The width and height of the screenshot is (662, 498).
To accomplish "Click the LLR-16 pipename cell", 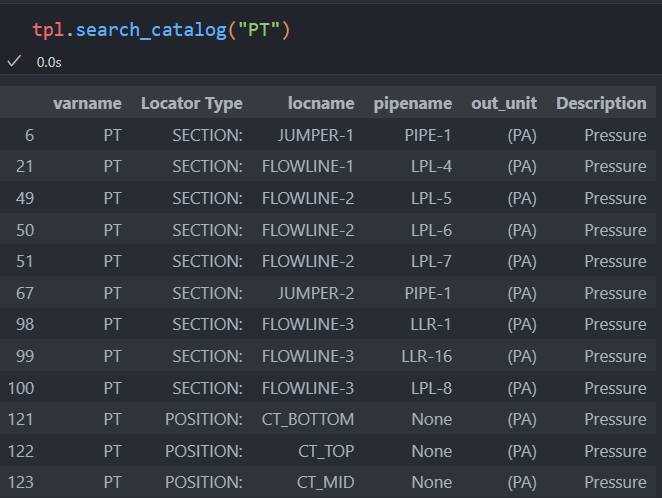I will (x=426, y=357).
